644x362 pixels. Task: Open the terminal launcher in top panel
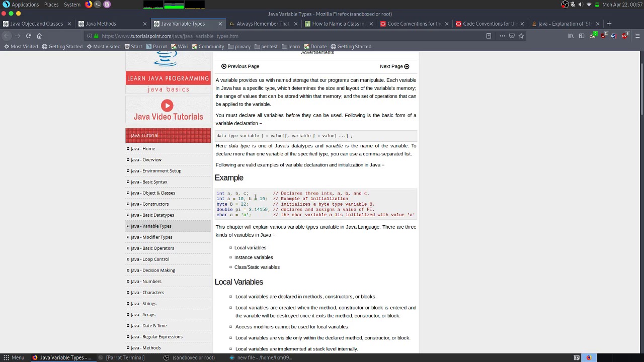pyautogui.click(x=98, y=5)
